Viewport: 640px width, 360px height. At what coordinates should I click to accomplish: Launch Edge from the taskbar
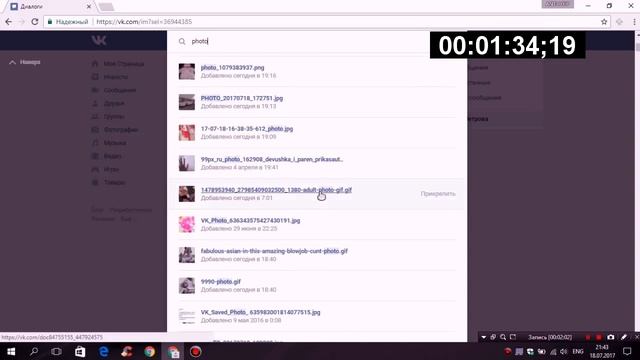pyautogui.click(x=104, y=351)
